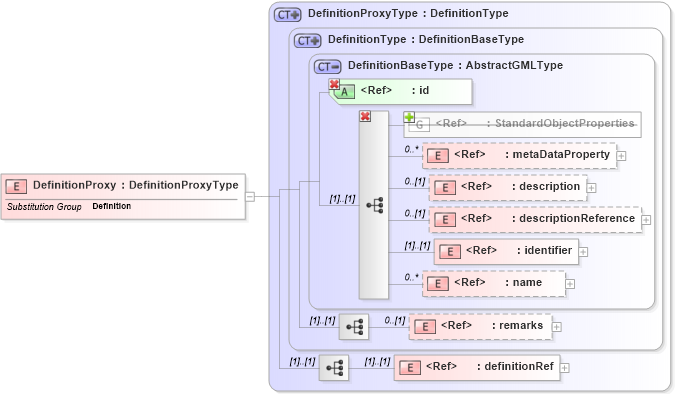Viewport: 675px width, 394px height.
Task: Expand the remarks element
Action: click(x=557, y=327)
